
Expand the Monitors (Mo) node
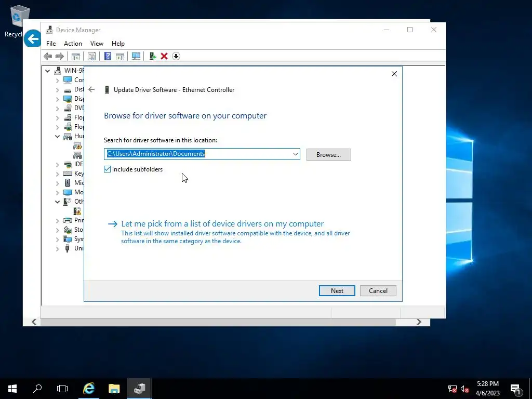[x=57, y=193]
